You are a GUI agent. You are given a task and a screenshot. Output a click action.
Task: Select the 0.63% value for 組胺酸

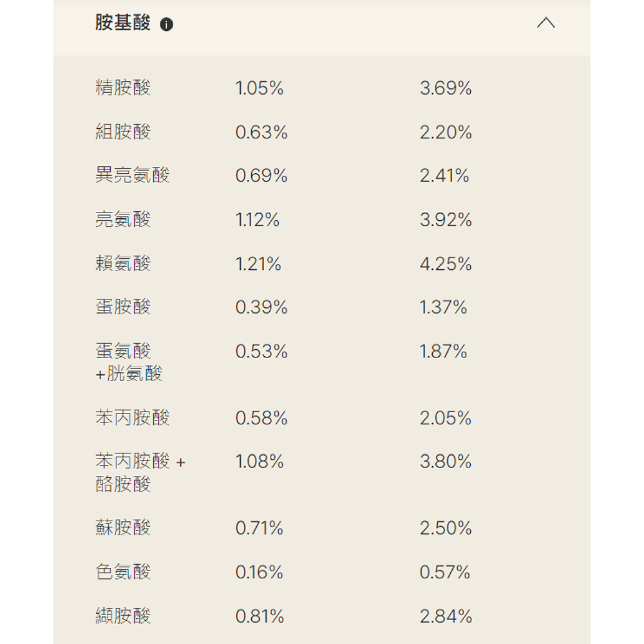pos(261,133)
